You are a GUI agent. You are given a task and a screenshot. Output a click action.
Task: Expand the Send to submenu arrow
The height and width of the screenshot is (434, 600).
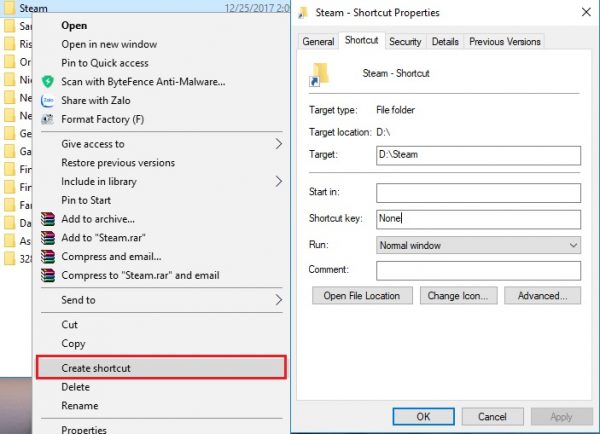point(279,300)
